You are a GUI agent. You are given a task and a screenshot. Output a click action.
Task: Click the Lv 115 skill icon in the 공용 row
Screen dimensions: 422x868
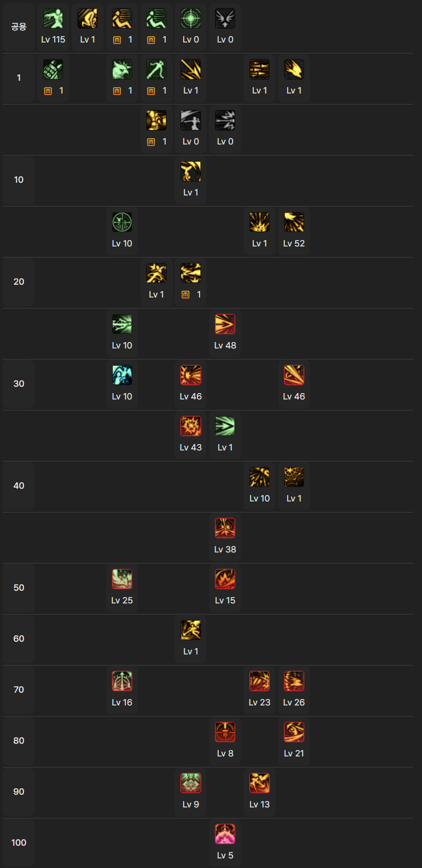tap(53, 19)
